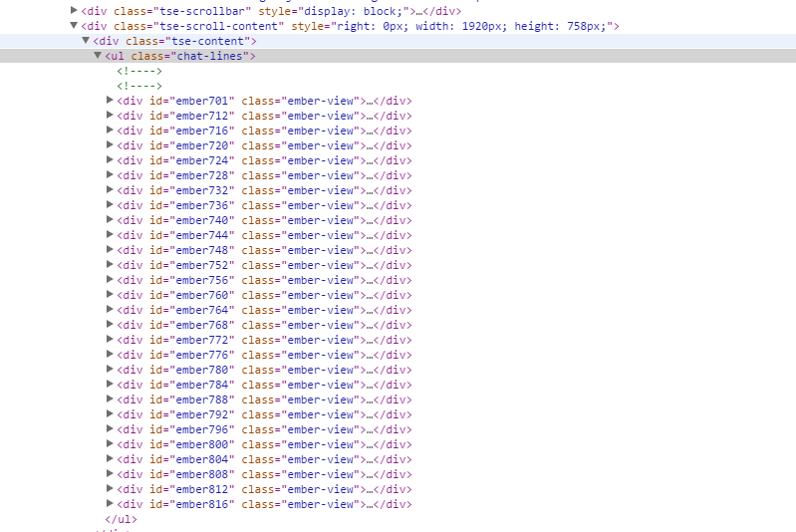Expand the ember728 div node
The height and width of the screenshot is (532, 796).
click(110, 174)
